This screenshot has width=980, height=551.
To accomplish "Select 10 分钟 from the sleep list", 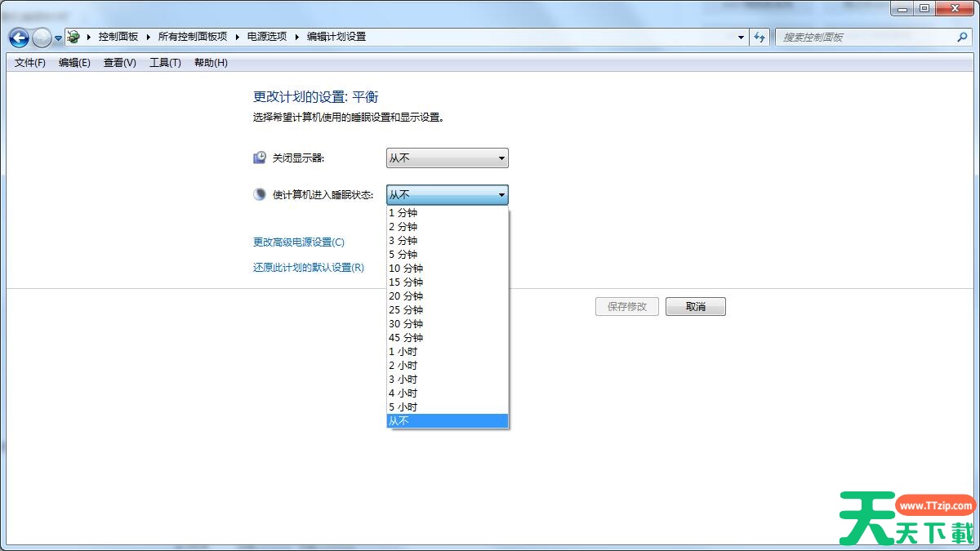I will 448,269.
